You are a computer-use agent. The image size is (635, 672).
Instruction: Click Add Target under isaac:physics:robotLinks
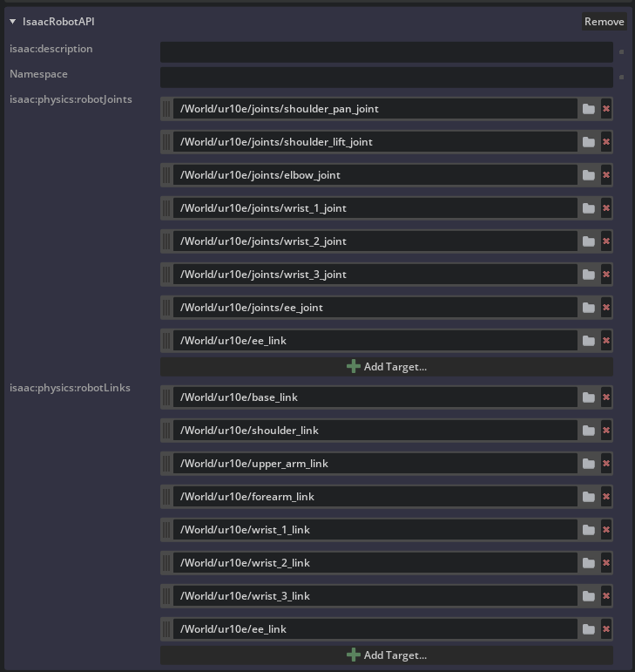(387, 655)
